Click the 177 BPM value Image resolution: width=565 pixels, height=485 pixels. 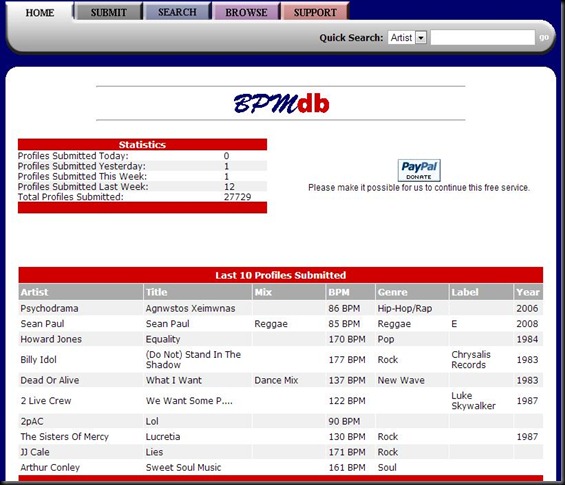(347, 360)
